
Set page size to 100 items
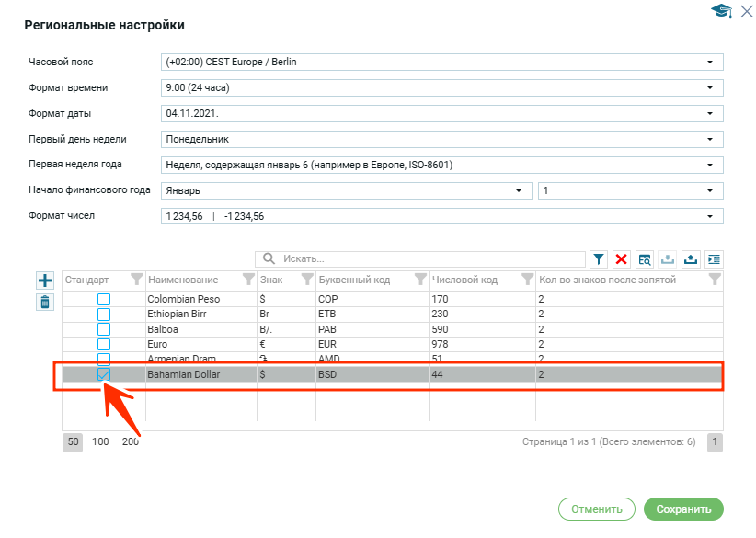[100, 442]
